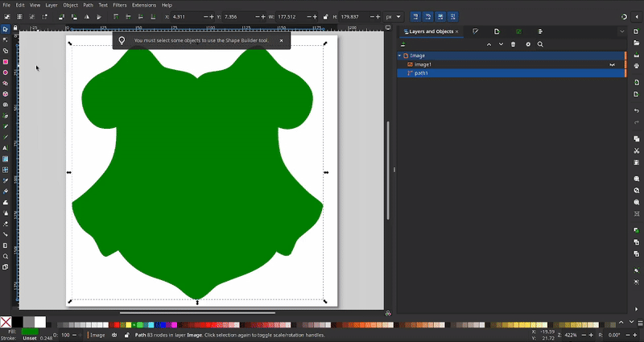Select the Text tool in the toolbox

[x=6, y=148]
